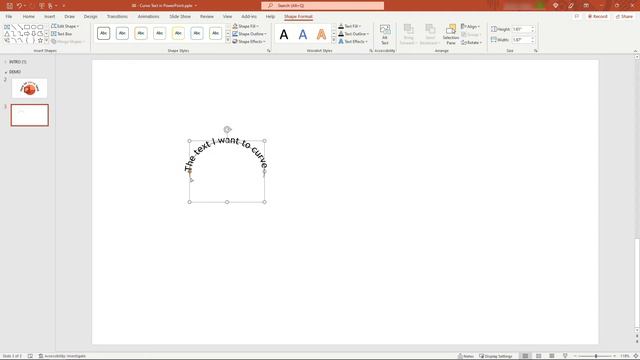Image resolution: width=640 pixels, height=360 pixels.
Task: Open the Selection Pane
Action: 451,34
